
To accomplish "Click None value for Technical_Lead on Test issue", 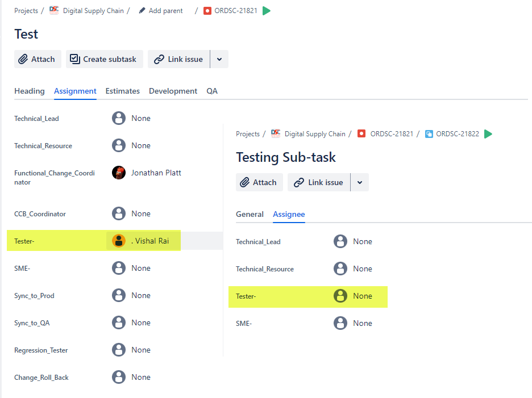I will click(x=141, y=118).
